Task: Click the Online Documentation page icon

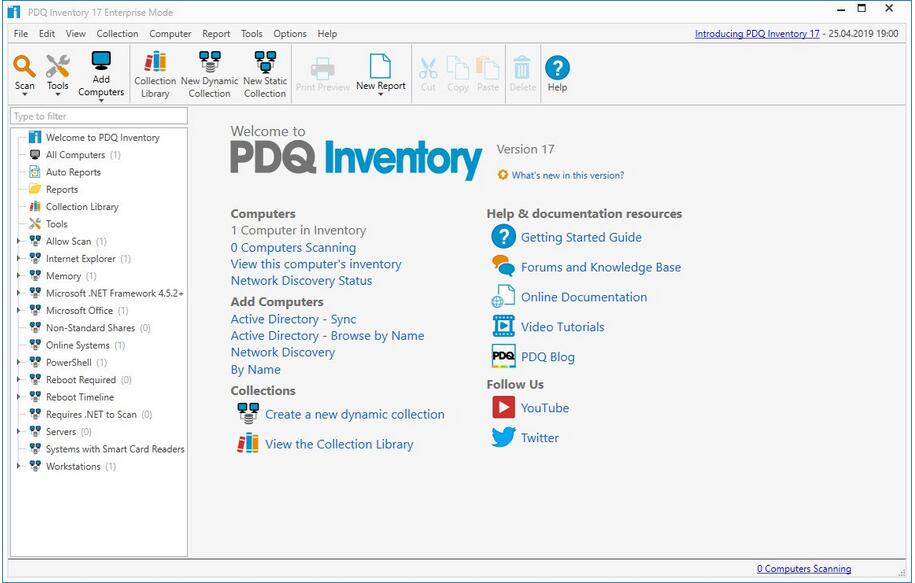Action: pos(503,296)
